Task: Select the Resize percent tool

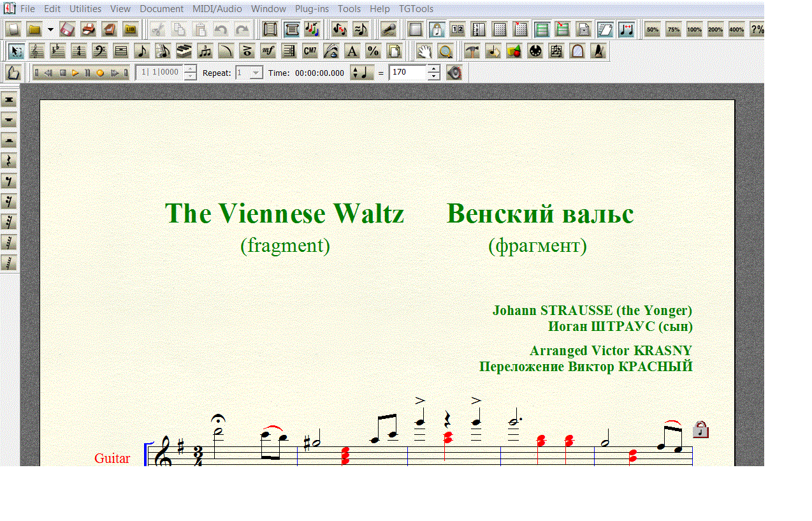Action: coord(372,51)
